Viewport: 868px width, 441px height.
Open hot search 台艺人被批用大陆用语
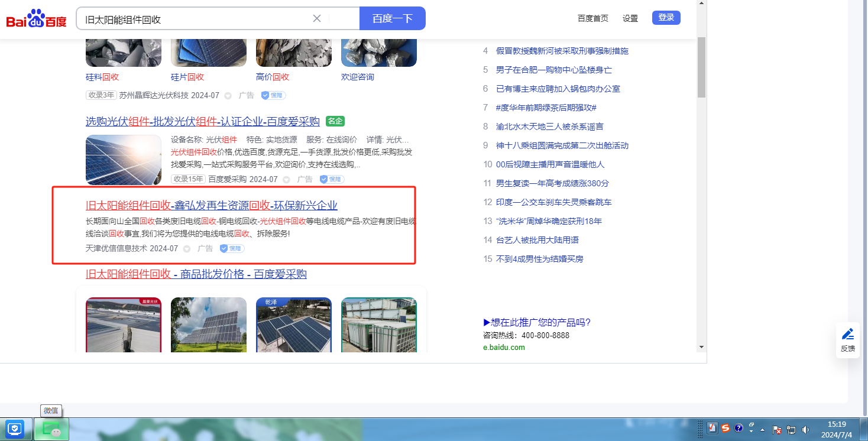537,240
